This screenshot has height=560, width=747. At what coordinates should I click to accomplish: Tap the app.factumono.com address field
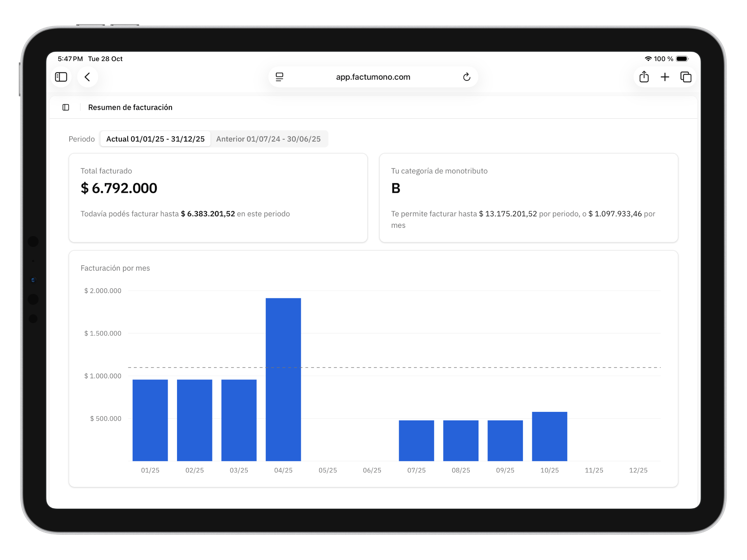373,77
